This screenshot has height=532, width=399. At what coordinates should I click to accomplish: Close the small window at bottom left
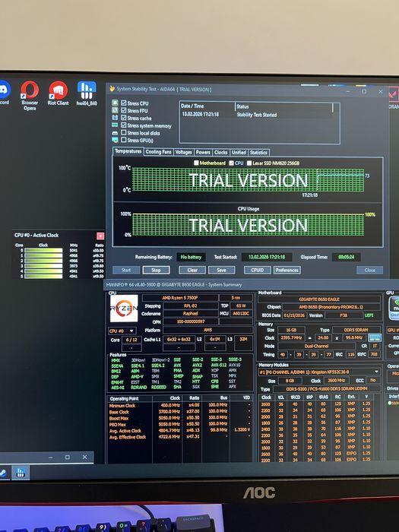pos(85,458)
